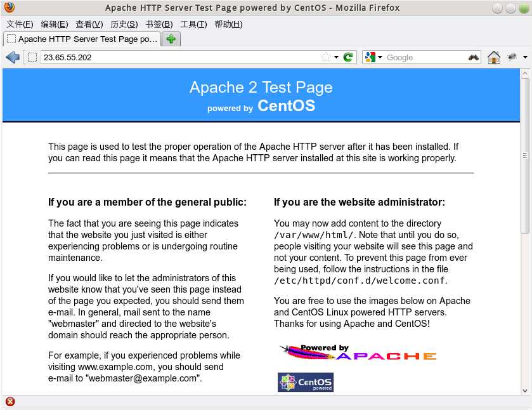Bookmark this page with the star icon

point(326,57)
